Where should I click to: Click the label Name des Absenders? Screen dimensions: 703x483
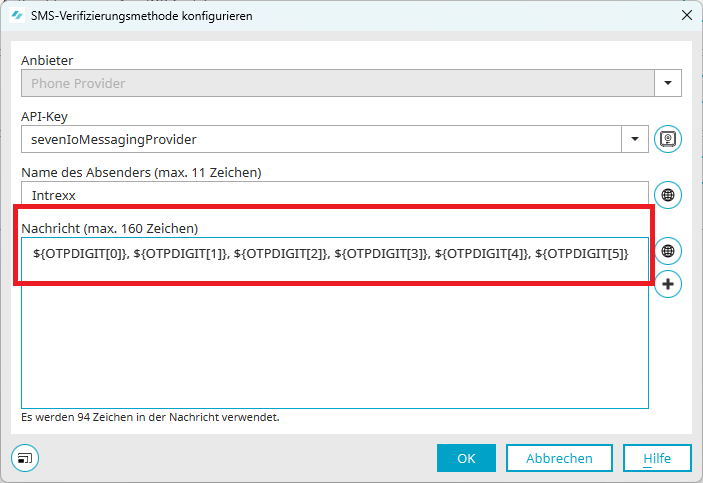140,173
